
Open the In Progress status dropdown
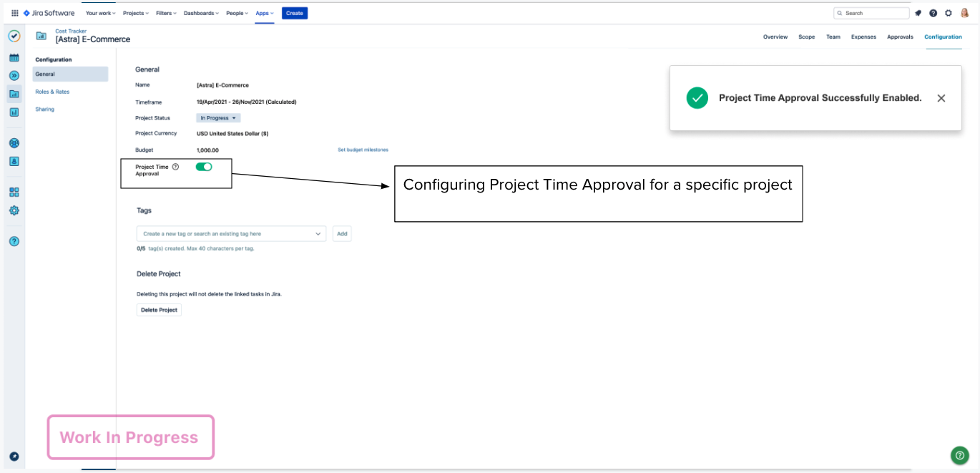point(218,118)
